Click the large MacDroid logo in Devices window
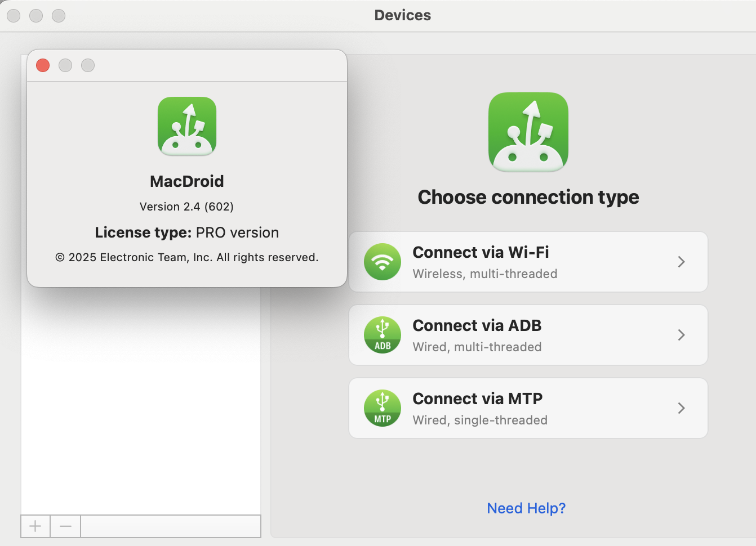The width and height of the screenshot is (756, 546). tap(528, 132)
